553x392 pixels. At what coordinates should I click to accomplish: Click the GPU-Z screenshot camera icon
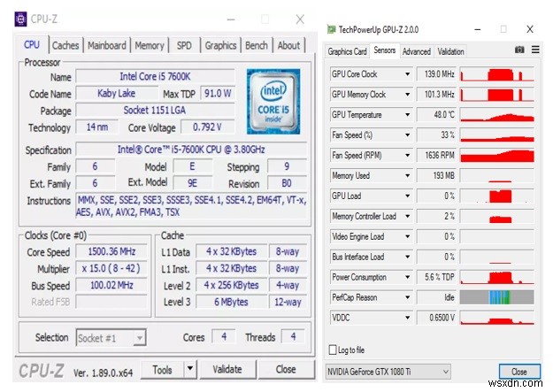[519, 50]
